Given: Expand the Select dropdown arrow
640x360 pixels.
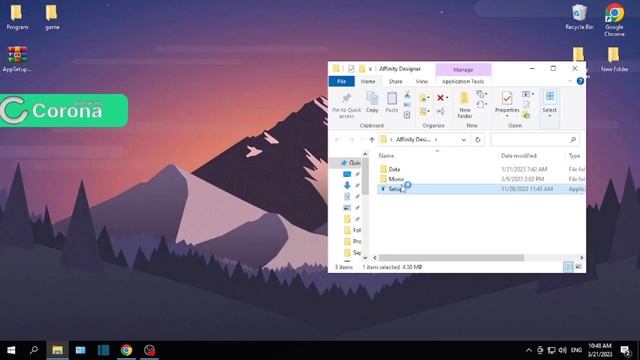Looking at the screenshot, I should [549, 116].
